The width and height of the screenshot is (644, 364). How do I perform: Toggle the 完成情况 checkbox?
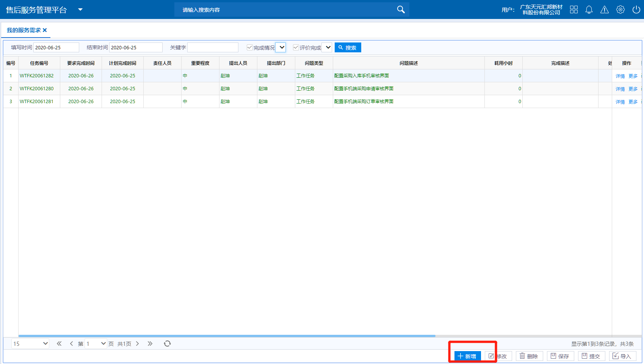[249, 47]
